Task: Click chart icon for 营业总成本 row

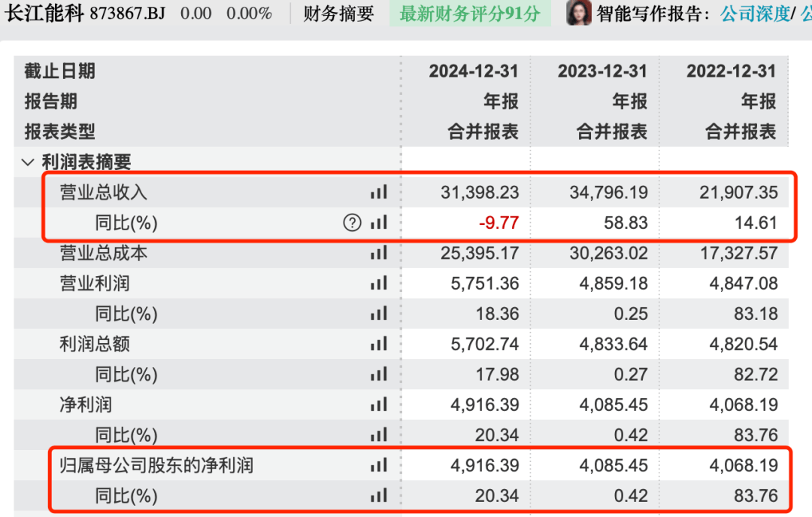Action: pyautogui.click(x=378, y=254)
